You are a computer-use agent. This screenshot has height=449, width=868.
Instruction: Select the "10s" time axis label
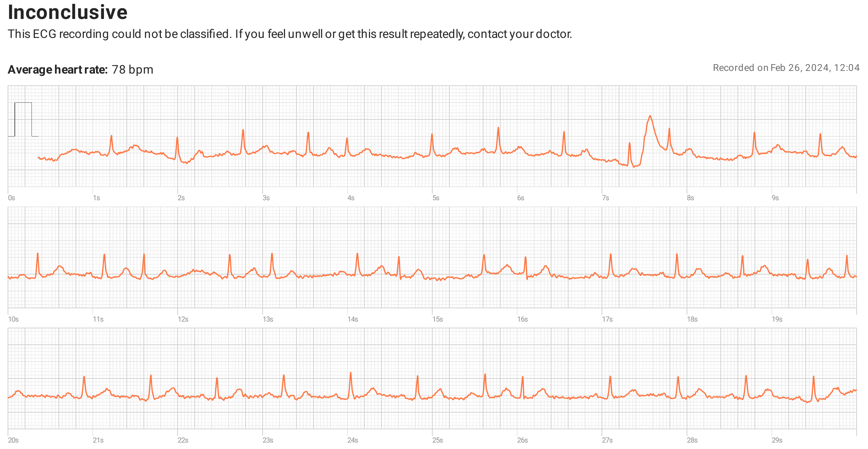pos(13,319)
